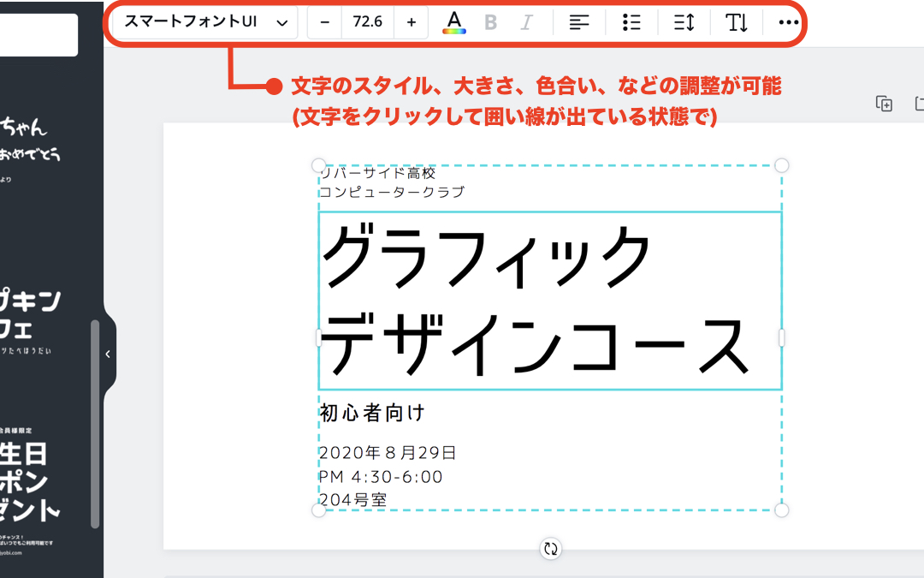This screenshot has height=578, width=924.
Task: Open the スマートフォントUI font dropdown
Action: pos(205,22)
